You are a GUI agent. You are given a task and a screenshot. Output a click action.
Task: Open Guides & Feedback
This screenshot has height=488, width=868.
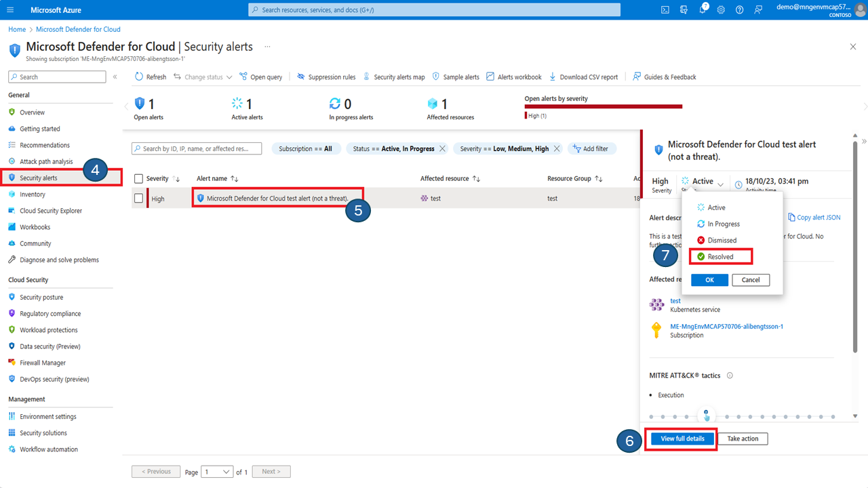[x=665, y=77]
